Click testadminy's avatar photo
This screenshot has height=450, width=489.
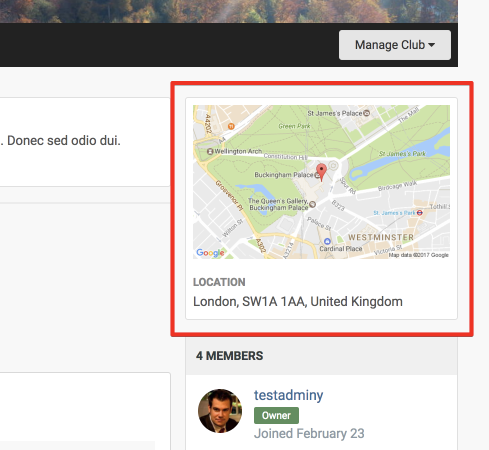[x=220, y=411]
